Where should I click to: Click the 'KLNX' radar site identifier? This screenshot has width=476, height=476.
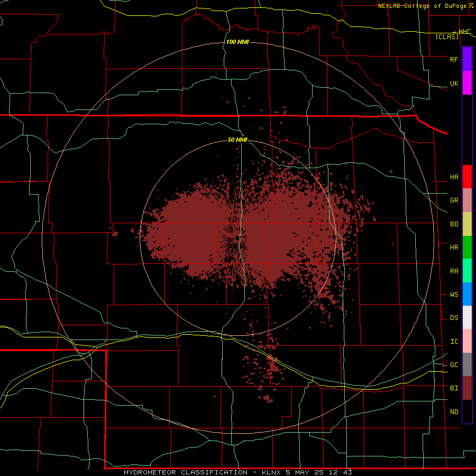[x=271, y=472]
